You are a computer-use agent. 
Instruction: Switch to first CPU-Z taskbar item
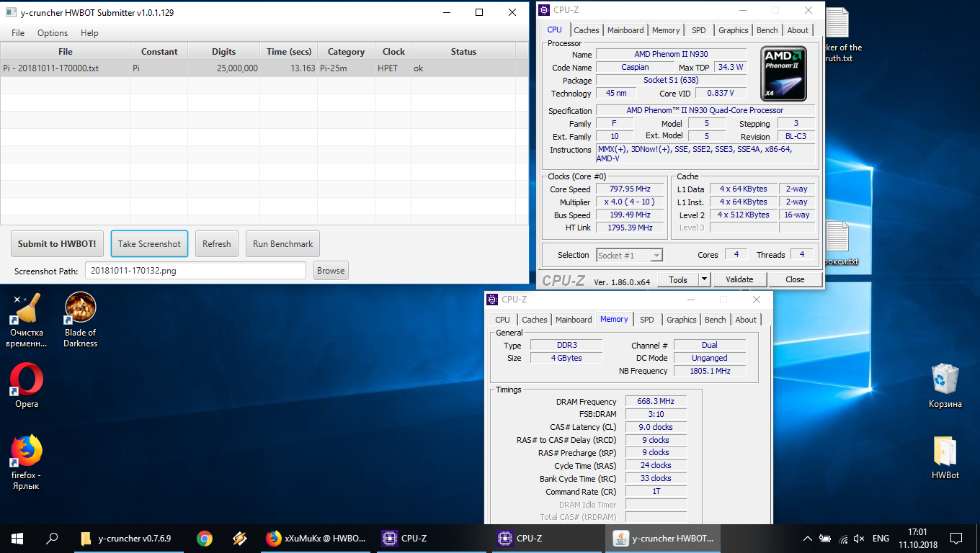(x=432, y=538)
